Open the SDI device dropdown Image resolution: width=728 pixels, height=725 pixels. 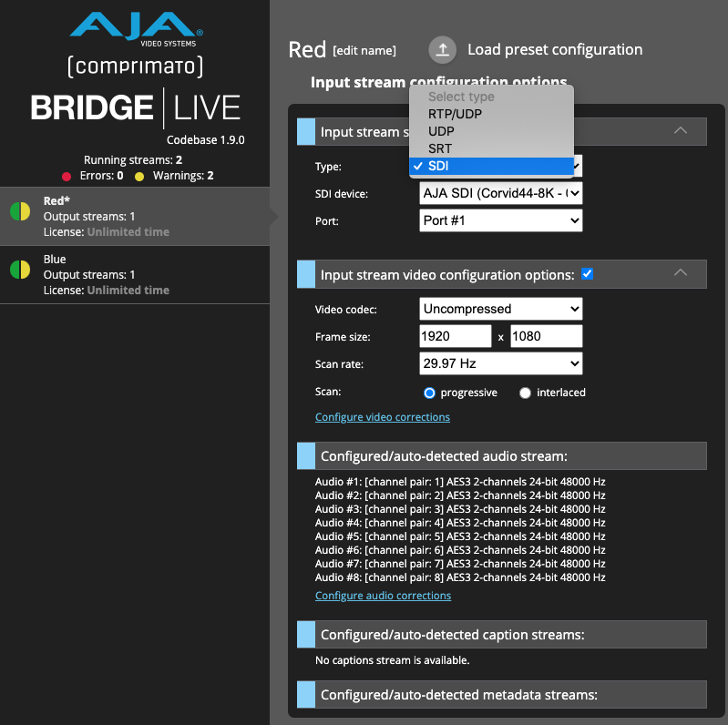tap(500, 193)
